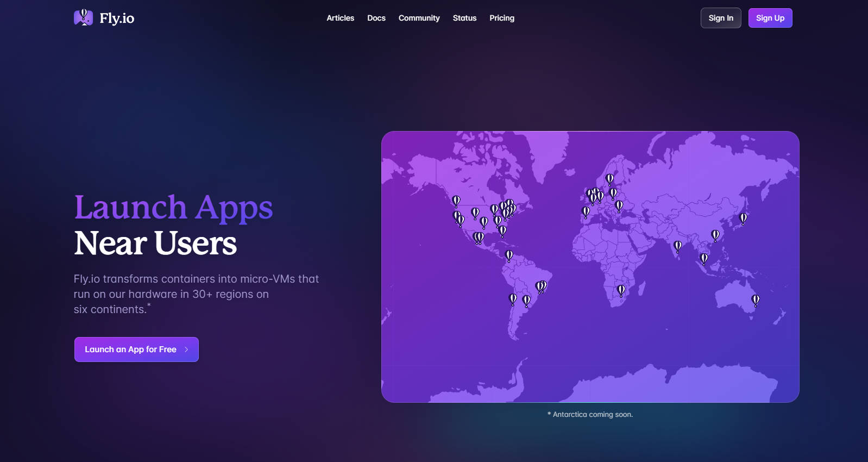This screenshot has width=868, height=462.
Task: Check the Status page
Action: (464, 18)
